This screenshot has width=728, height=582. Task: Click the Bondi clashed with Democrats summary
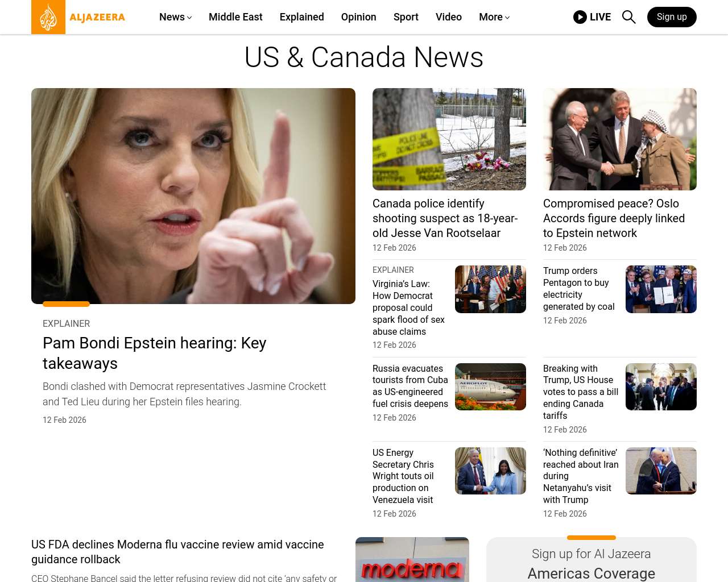[x=184, y=394]
